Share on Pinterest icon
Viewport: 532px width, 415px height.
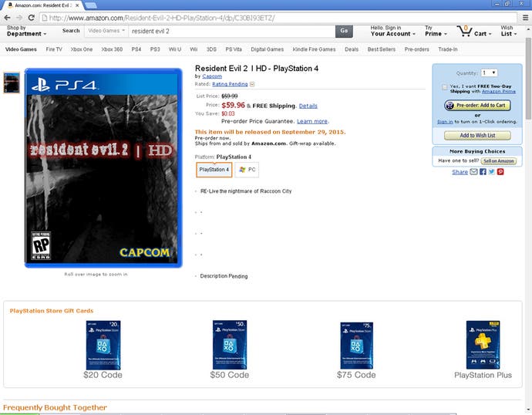point(500,172)
